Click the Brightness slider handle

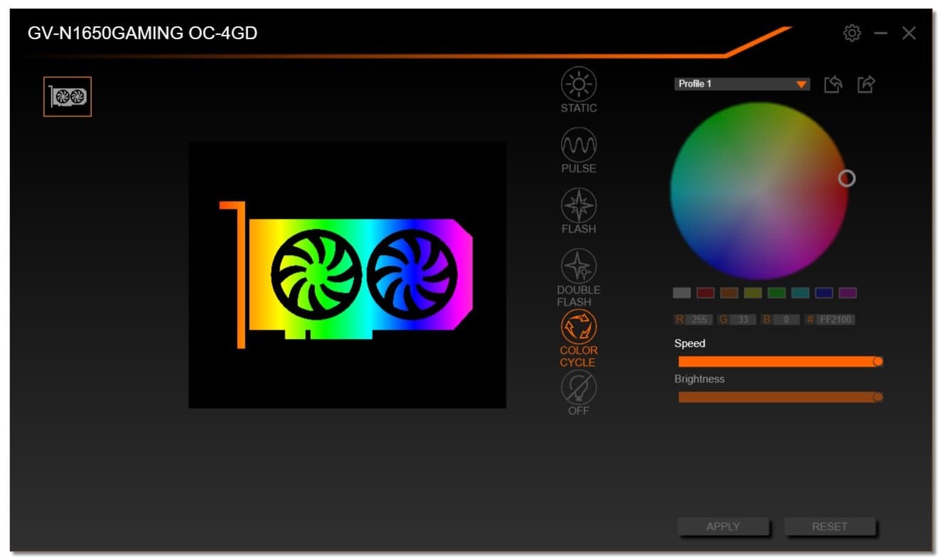pyautogui.click(x=878, y=397)
